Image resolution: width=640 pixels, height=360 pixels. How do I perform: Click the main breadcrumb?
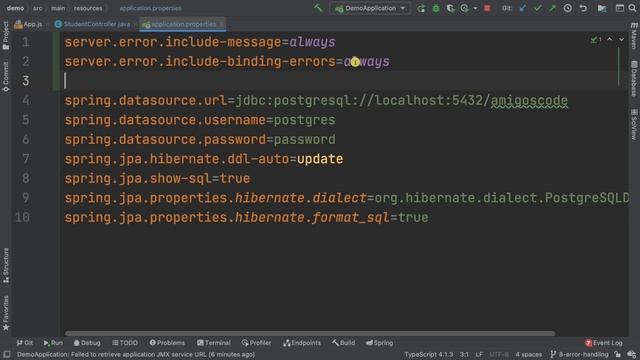pos(58,8)
